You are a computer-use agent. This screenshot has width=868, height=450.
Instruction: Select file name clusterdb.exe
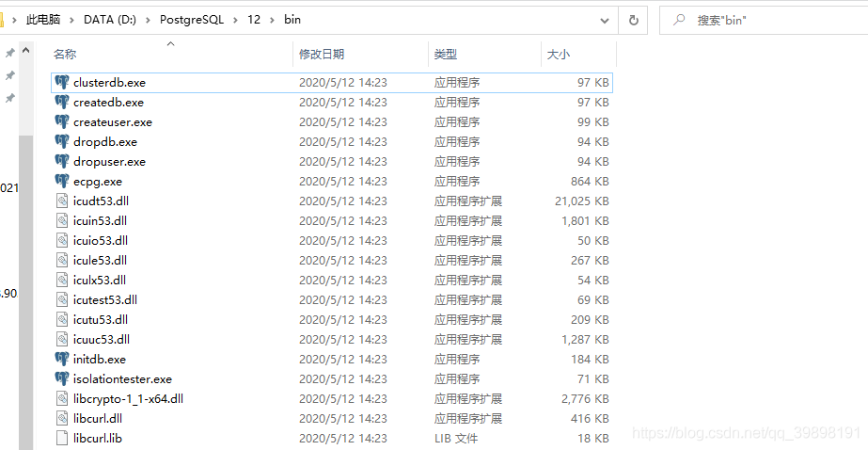click(x=109, y=83)
